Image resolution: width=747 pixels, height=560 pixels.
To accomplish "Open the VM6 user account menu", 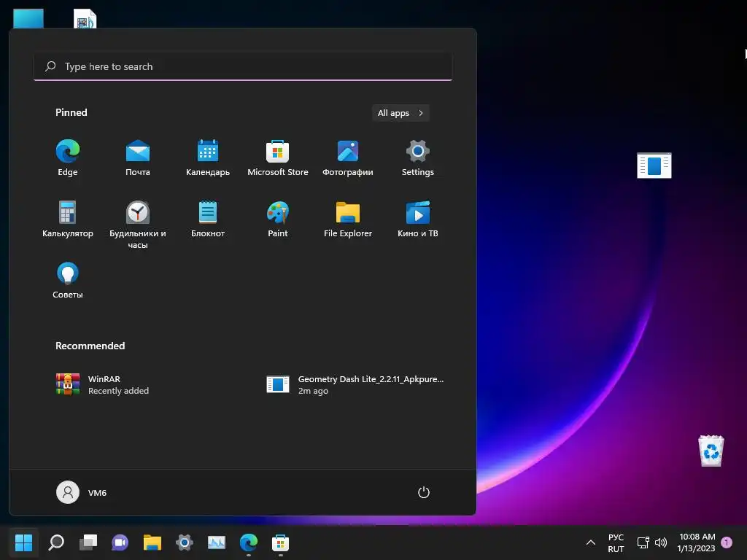I will (82, 492).
